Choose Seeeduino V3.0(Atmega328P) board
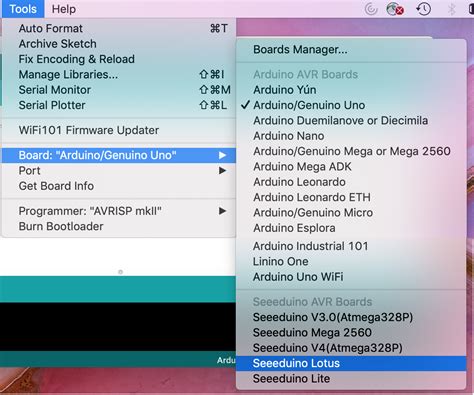Viewport: 474px width, 395px height. [x=351, y=317]
